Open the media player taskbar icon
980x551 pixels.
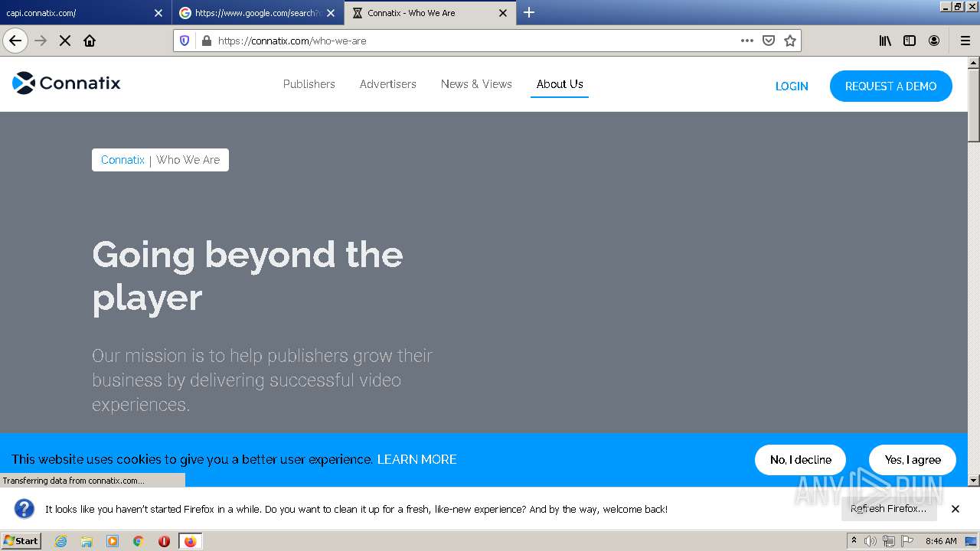pyautogui.click(x=113, y=541)
